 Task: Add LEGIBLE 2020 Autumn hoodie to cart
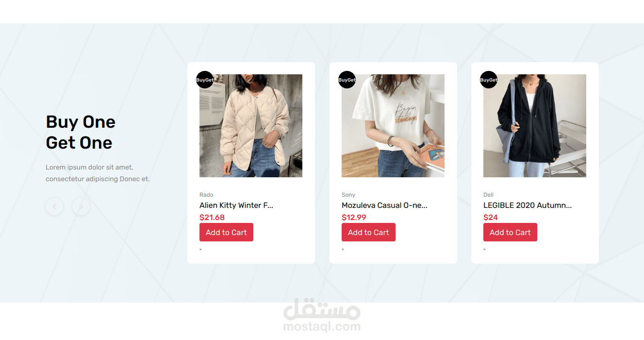[510, 232]
